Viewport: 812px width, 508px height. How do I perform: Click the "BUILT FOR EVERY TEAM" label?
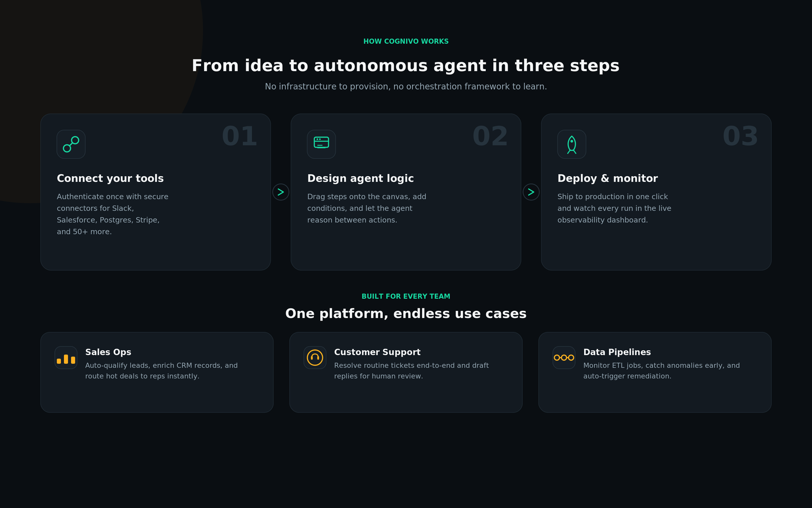click(406, 296)
